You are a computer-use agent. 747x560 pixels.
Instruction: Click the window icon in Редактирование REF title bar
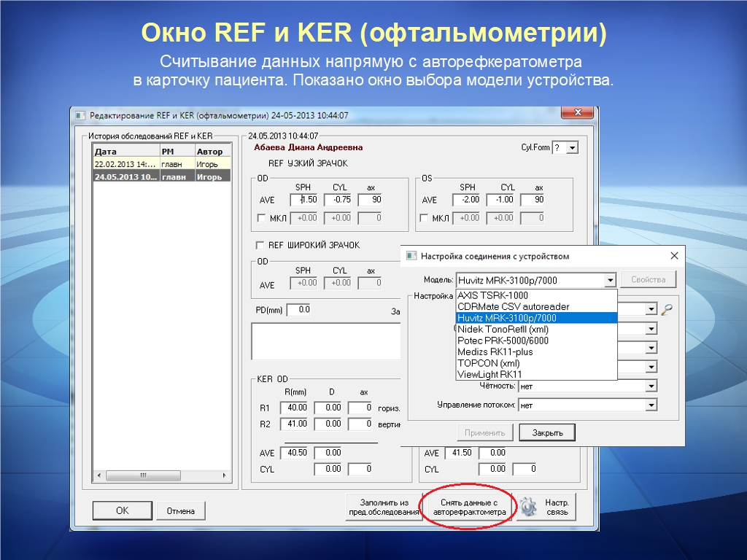pos(80,115)
